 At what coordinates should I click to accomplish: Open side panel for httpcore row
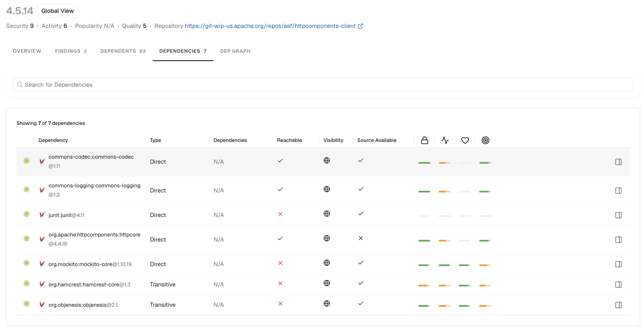[618, 240]
